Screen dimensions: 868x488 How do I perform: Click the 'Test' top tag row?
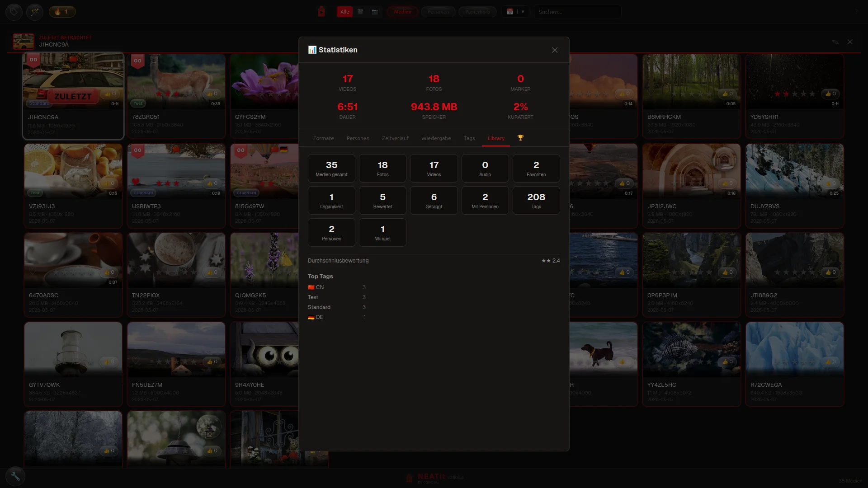tap(337, 297)
